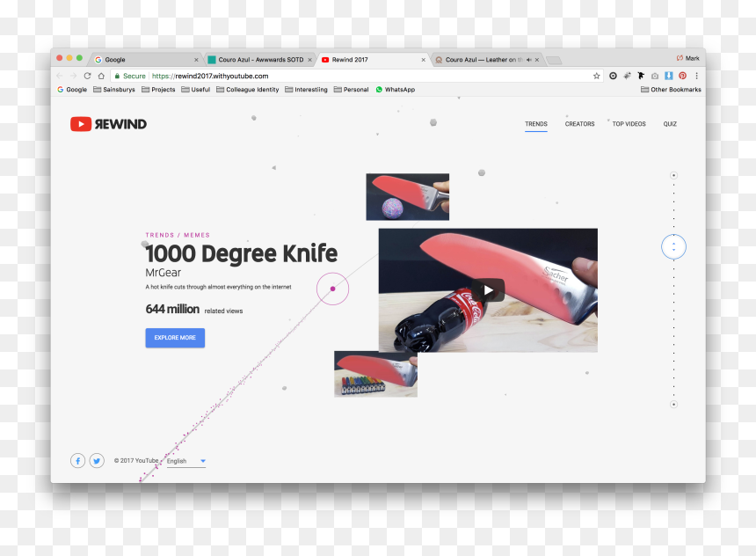Click the Pinterest extension icon
The image size is (756, 556).
[683, 76]
